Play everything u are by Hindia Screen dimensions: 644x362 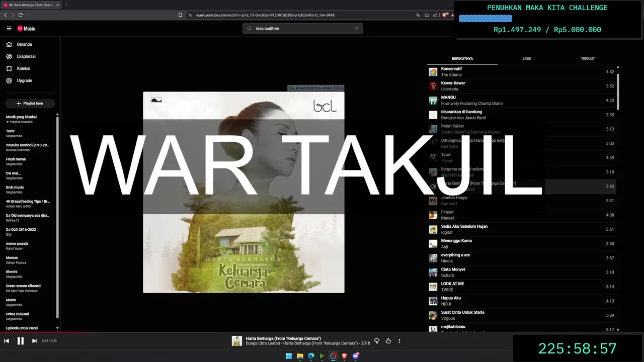pos(521,258)
